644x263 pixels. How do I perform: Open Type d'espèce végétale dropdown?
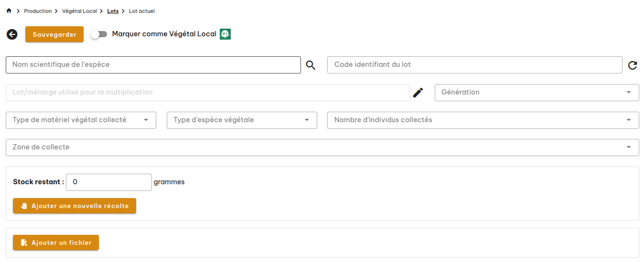[x=241, y=120]
